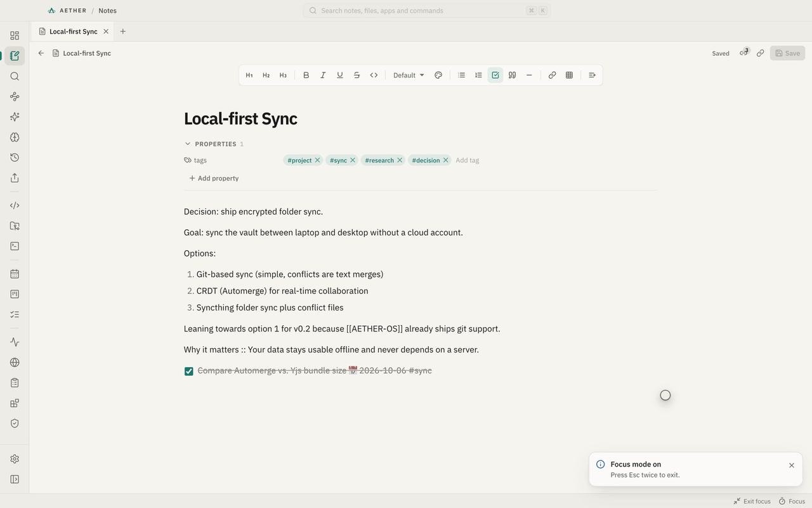
Task: Click the Notes breadcrumb
Action: tap(107, 11)
